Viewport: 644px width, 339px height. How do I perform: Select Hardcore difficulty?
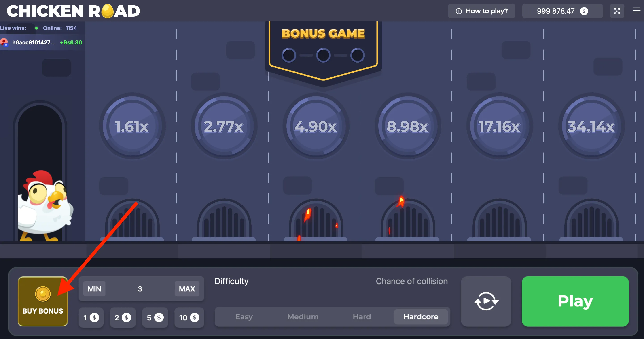point(421,316)
